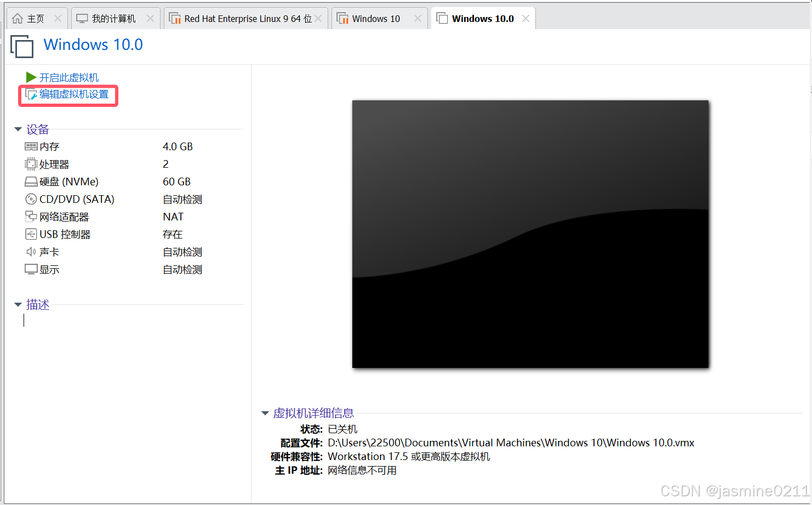Click the monitor icon on the 我的计算机 tab

82,19
